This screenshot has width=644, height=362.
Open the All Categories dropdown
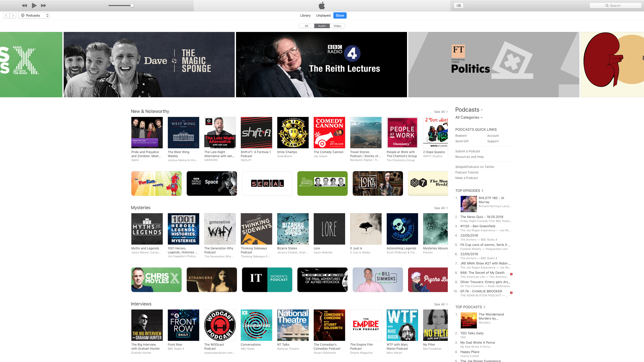pos(469,117)
